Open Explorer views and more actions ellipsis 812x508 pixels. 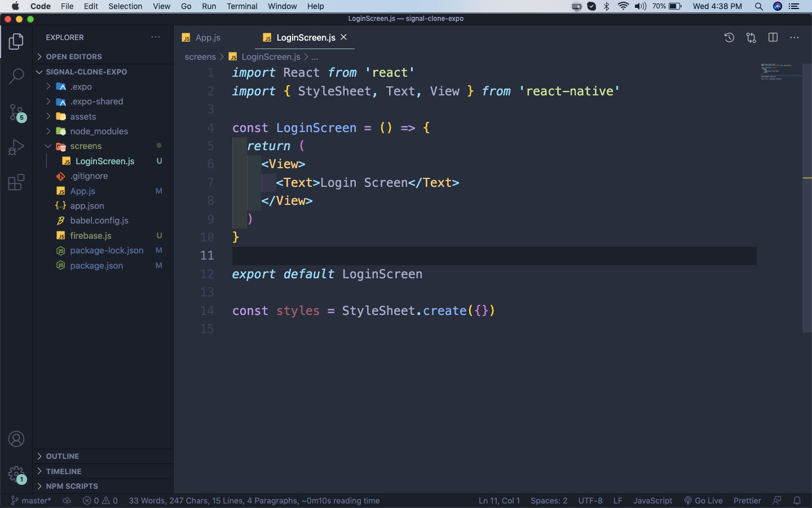click(156, 37)
